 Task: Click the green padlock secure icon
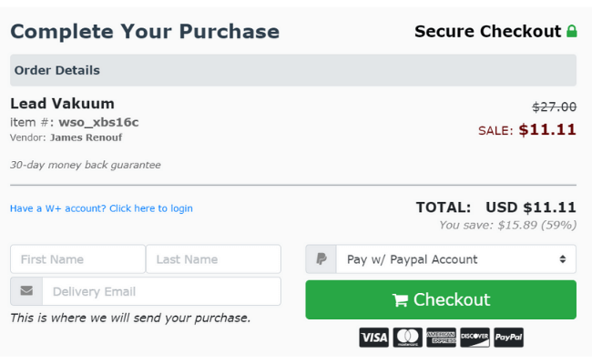tap(572, 31)
